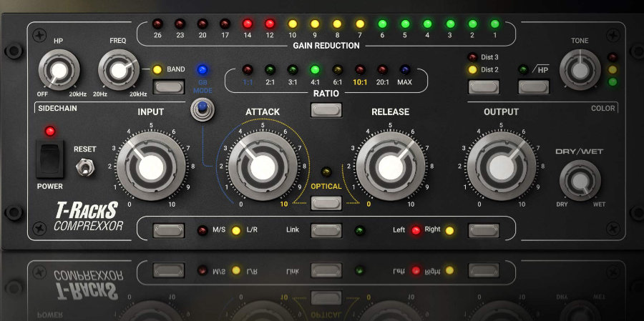
Task: Click the gain reduction 7 LED
Action: point(360,24)
